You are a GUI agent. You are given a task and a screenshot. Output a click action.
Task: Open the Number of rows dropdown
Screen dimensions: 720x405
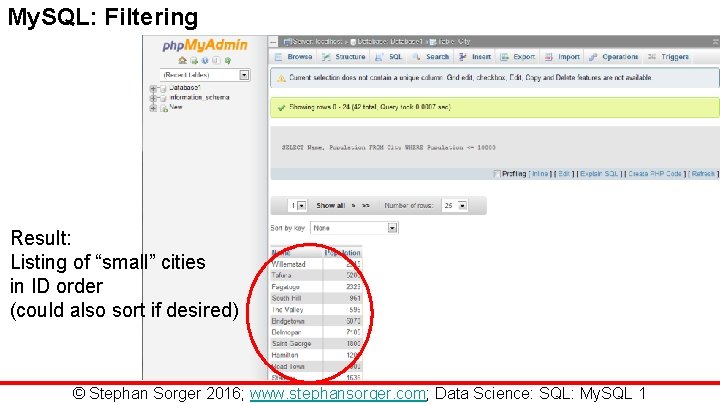pos(455,206)
